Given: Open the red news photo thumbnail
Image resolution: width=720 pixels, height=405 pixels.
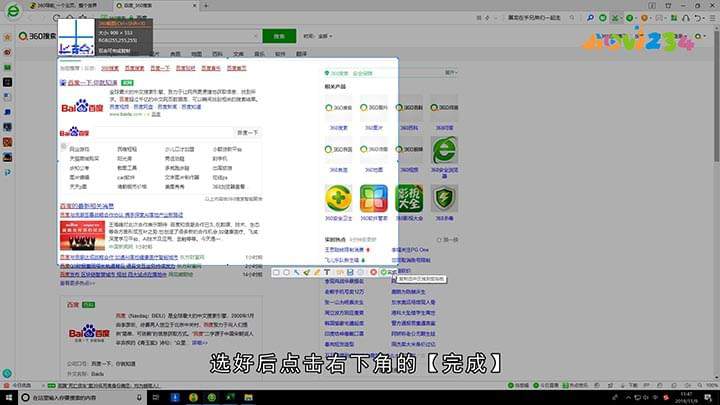Looking at the screenshot, I should (x=82, y=236).
